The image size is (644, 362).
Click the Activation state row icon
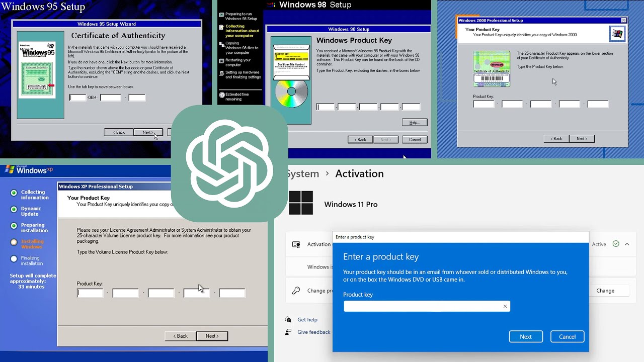296,244
